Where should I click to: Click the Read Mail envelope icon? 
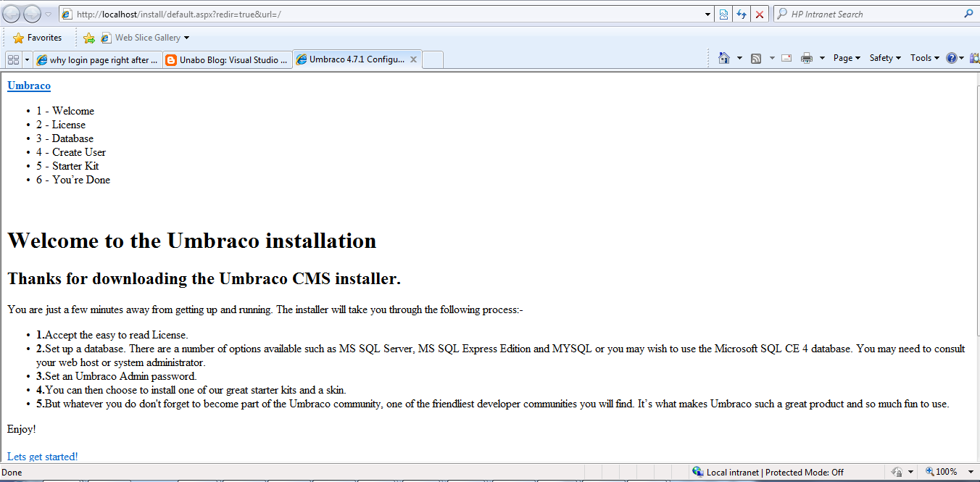coord(786,58)
